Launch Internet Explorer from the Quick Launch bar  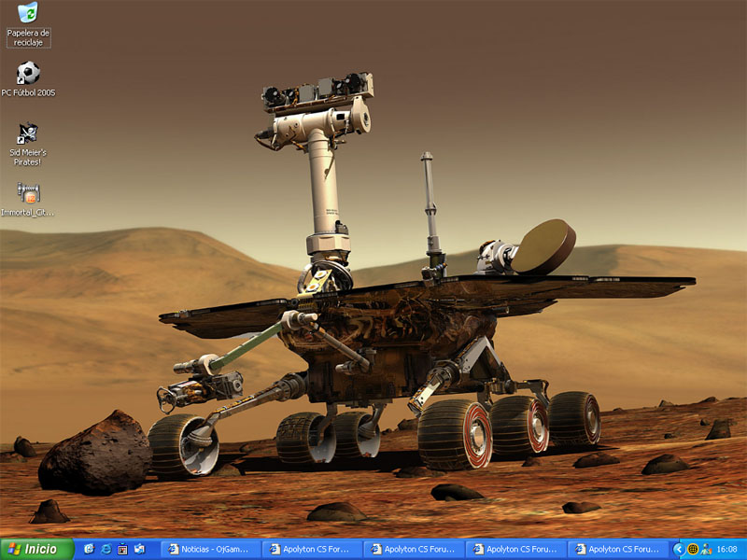106,549
